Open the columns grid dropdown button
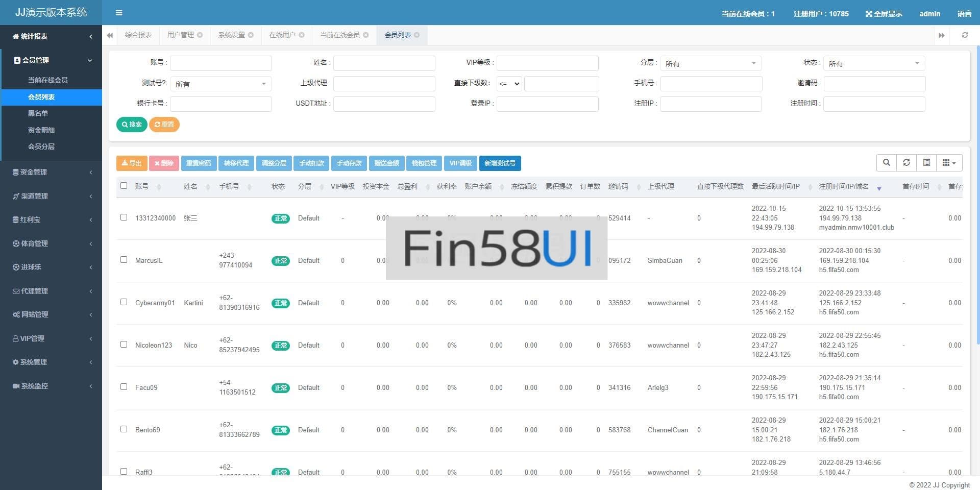Image resolution: width=980 pixels, height=490 pixels. [x=949, y=163]
